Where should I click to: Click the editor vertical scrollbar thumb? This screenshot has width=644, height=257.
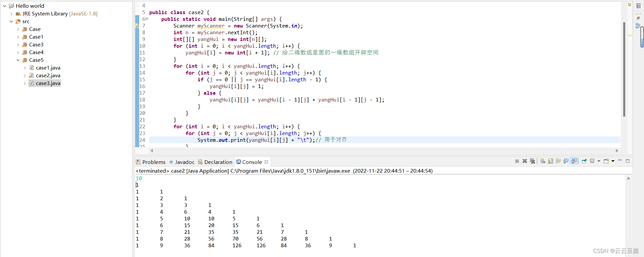[x=624, y=69]
